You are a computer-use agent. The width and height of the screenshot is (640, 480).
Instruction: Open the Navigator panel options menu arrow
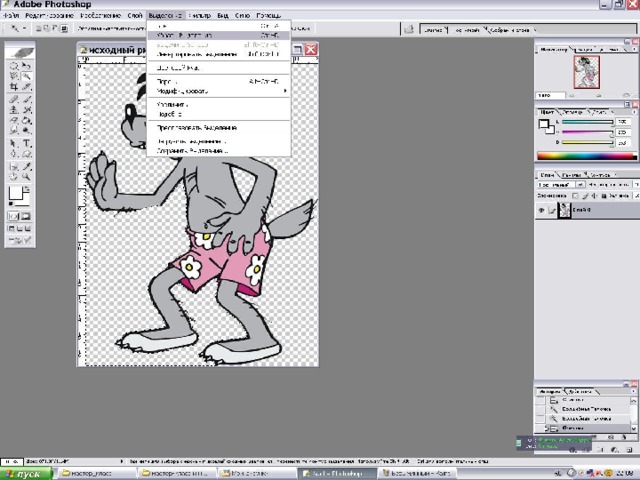(x=634, y=49)
